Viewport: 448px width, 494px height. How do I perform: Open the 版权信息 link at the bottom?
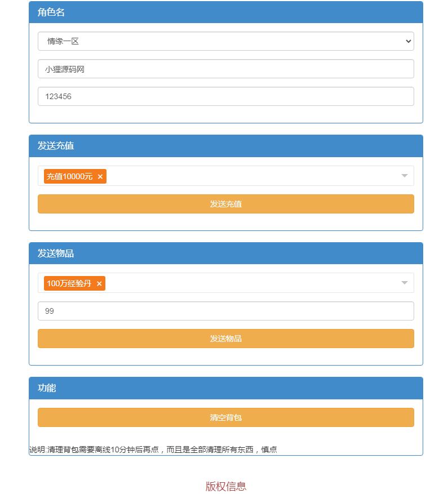coord(225,486)
